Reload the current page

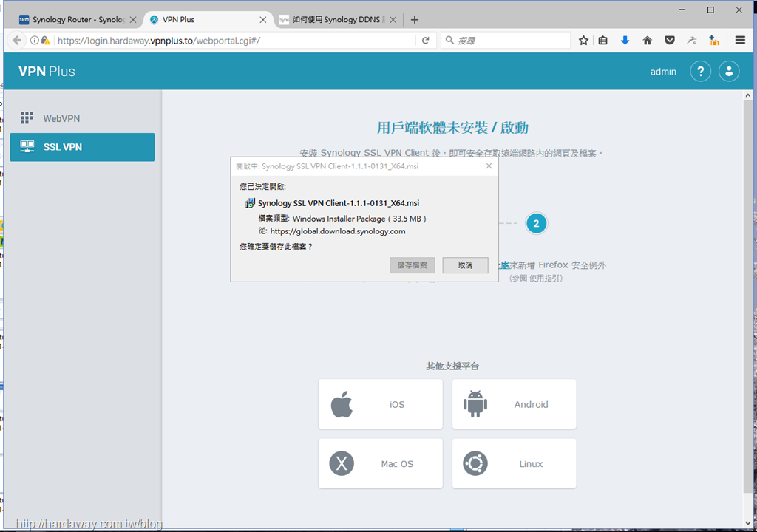[x=425, y=41]
